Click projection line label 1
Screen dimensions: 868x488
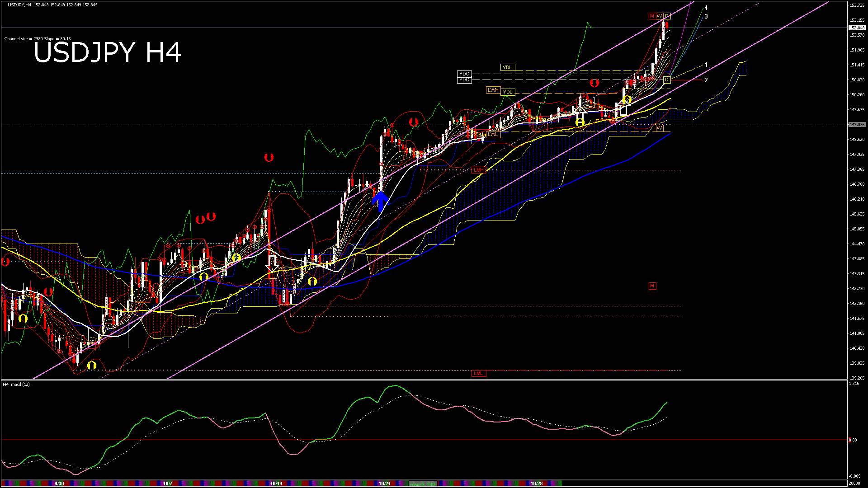pyautogui.click(x=706, y=65)
